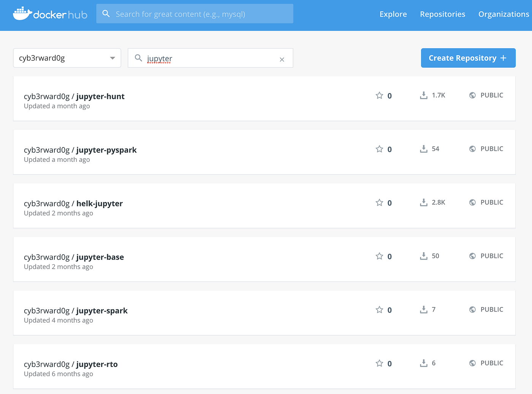This screenshot has height=394, width=532.
Task: Star the jupyter-base repository
Action: click(x=379, y=256)
